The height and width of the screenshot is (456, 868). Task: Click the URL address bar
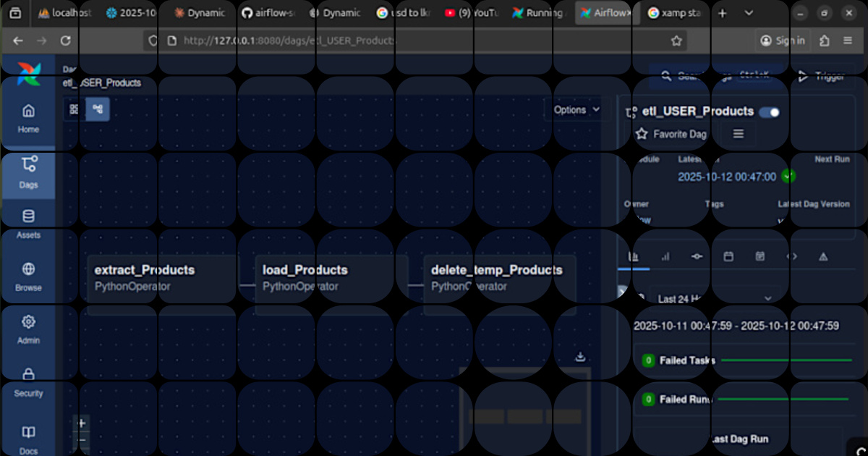416,41
